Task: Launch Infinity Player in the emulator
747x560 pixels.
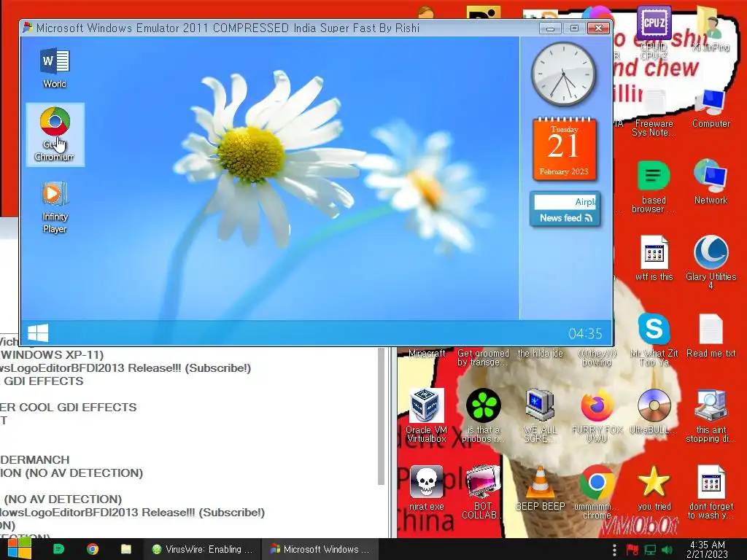Action: (55, 206)
